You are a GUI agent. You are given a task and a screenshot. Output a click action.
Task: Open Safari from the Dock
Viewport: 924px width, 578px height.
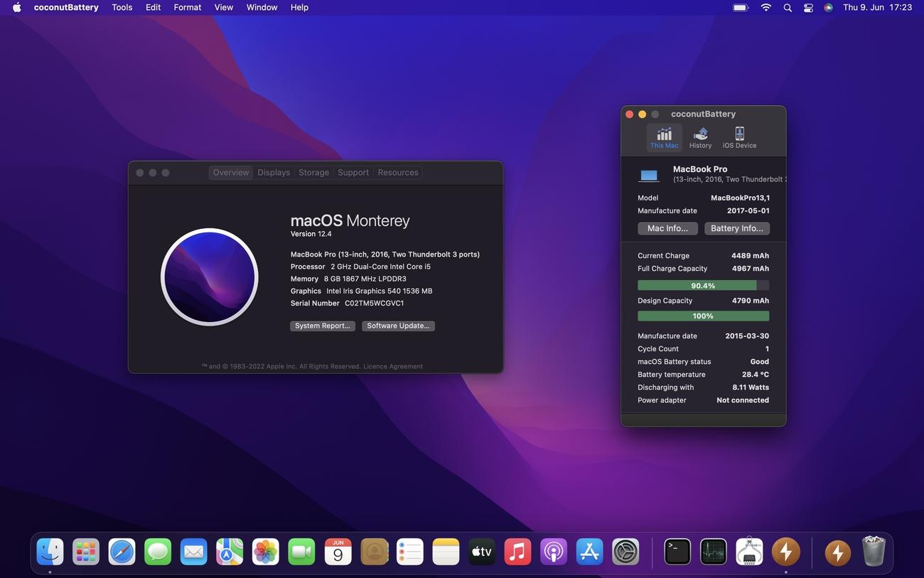pos(122,552)
